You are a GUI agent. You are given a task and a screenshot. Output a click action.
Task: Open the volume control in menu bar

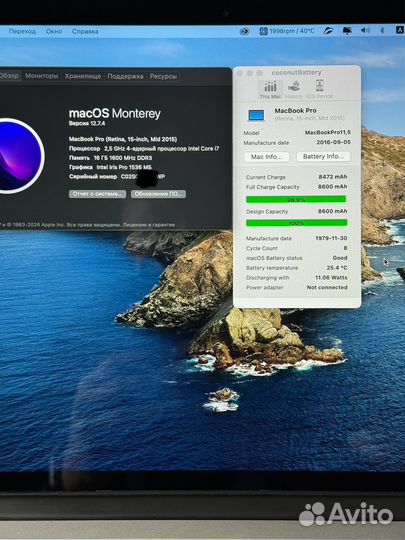coord(365,31)
